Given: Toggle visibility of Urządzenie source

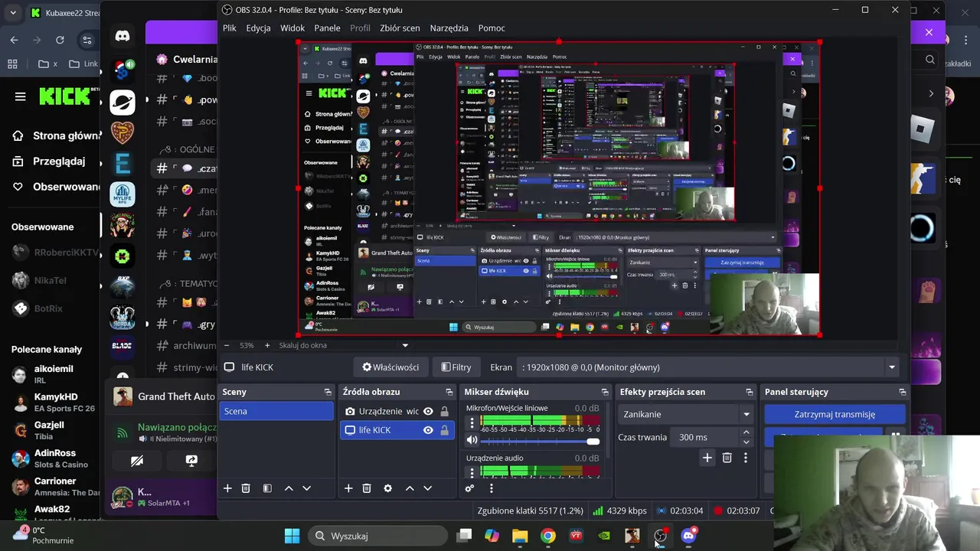Looking at the screenshot, I should click(x=428, y=411).
